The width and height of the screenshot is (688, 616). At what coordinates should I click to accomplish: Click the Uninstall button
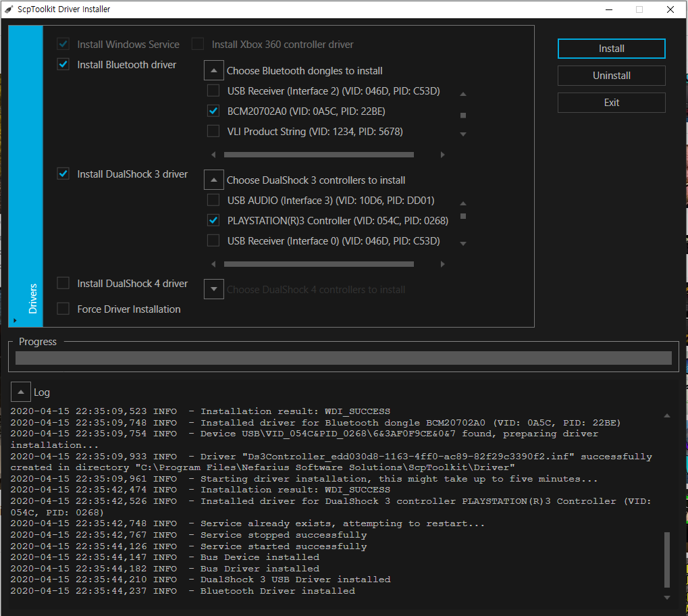click(611, 76)
